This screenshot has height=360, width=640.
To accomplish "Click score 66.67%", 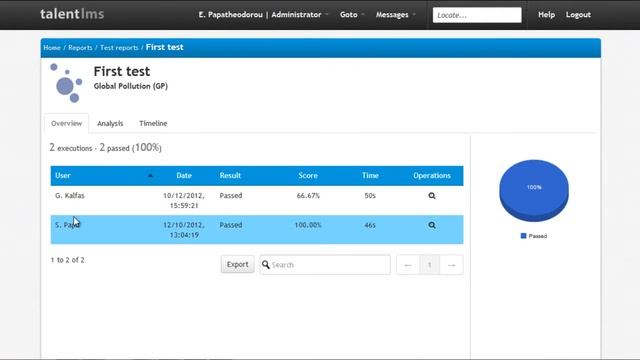I will 308,196.
